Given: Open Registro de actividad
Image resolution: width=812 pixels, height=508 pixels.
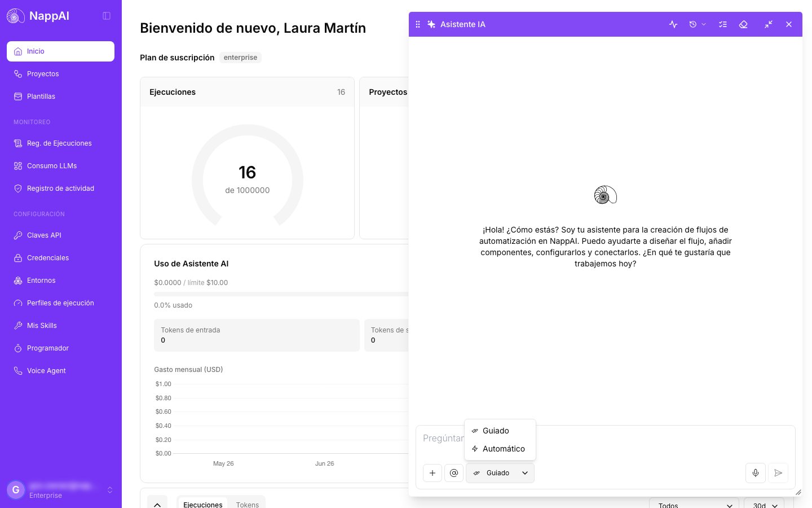Looking at the screenshot, I should point(60,189).
